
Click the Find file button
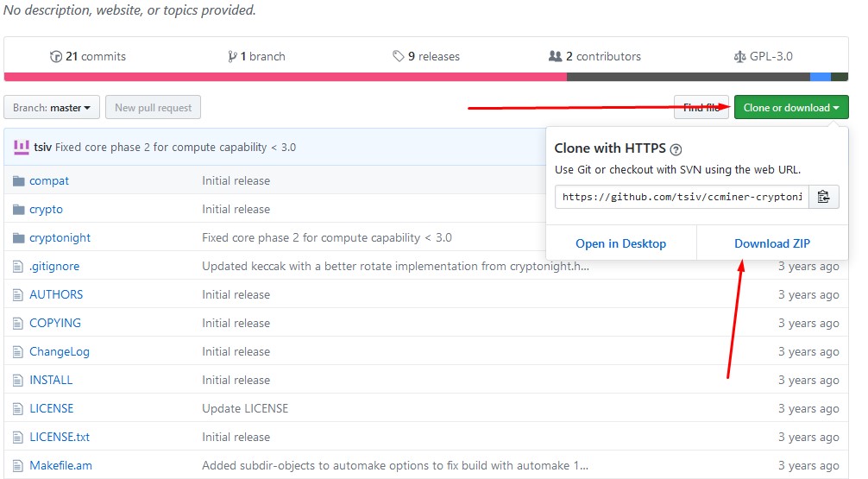701,107
